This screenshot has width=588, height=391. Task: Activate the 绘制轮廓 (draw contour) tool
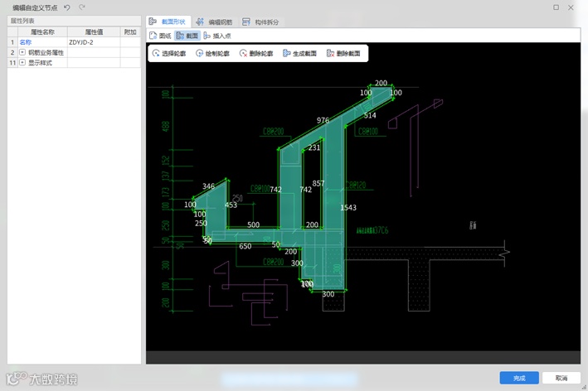(x=212, y=53)
